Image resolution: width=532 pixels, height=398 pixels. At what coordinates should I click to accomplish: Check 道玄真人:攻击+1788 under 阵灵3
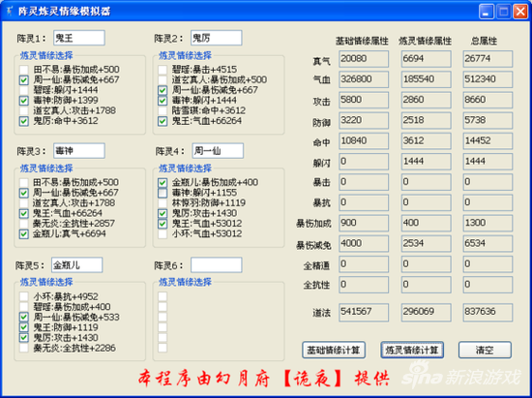coord(24,202)
